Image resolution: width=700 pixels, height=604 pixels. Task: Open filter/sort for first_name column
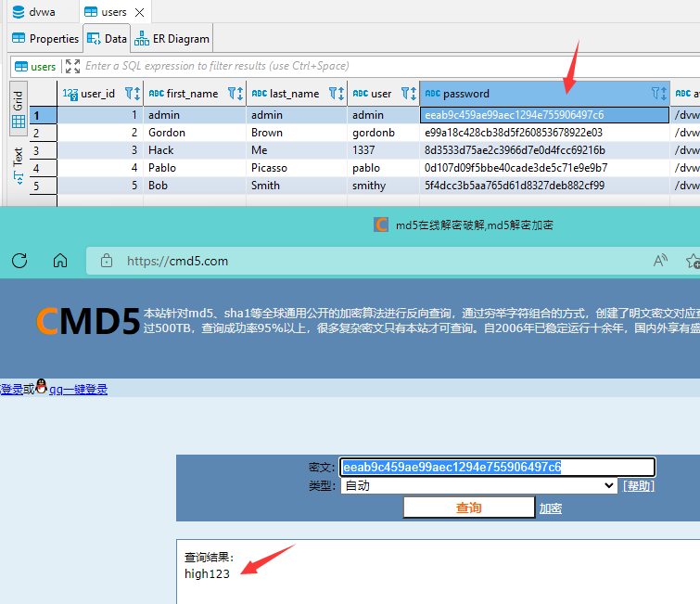click(235, 94)
